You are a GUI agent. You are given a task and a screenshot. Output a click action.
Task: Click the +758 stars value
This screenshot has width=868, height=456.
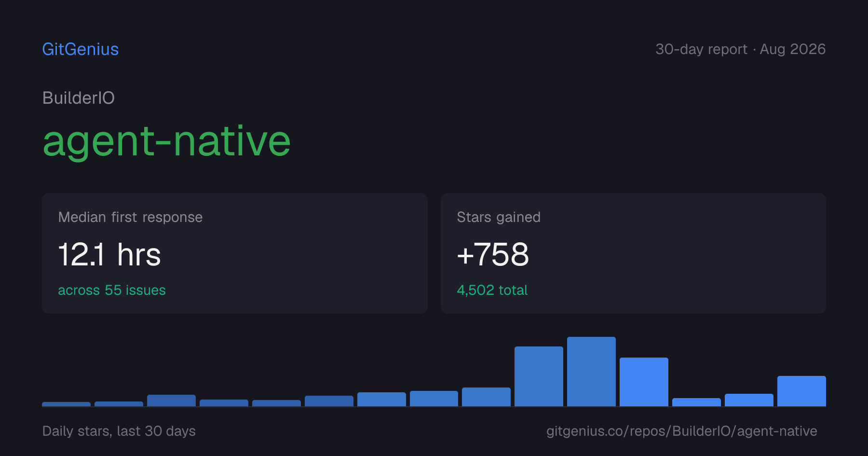click(x=493, y=254)
